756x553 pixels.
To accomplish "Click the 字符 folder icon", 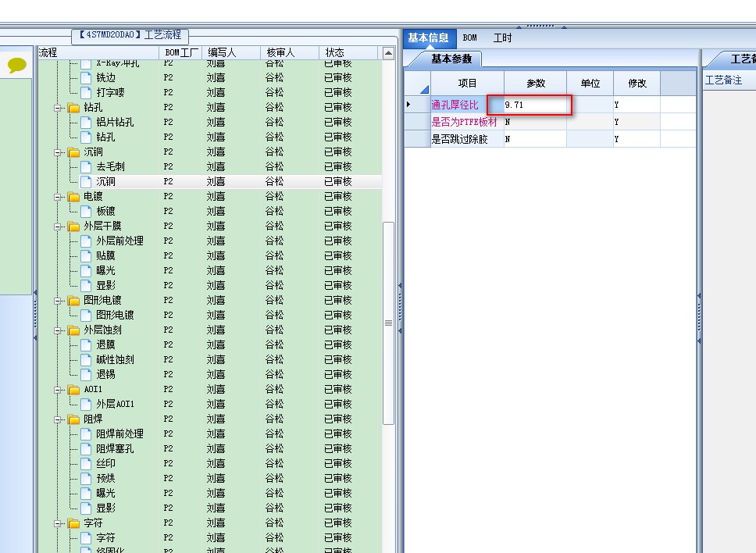I will click(73, 523).
